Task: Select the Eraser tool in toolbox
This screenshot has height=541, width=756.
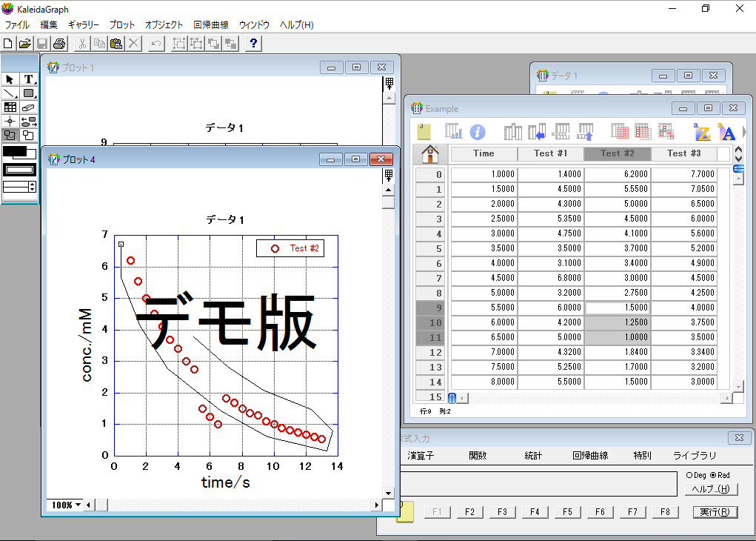Action: pyautogui.click(x=28, y=107)
